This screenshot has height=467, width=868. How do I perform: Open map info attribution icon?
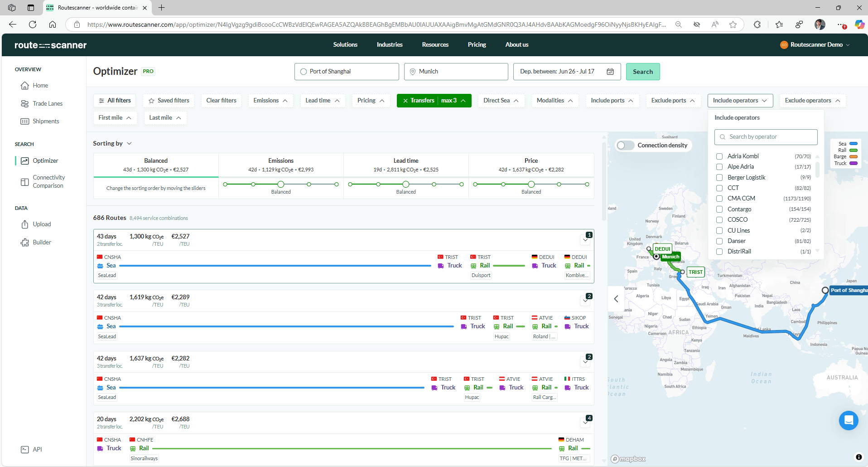click(858, 457)
